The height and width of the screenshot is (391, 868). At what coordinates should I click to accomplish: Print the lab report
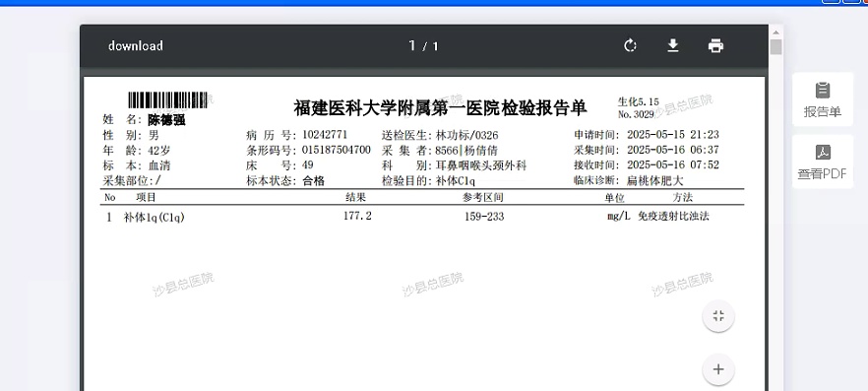tap(715, 46)
